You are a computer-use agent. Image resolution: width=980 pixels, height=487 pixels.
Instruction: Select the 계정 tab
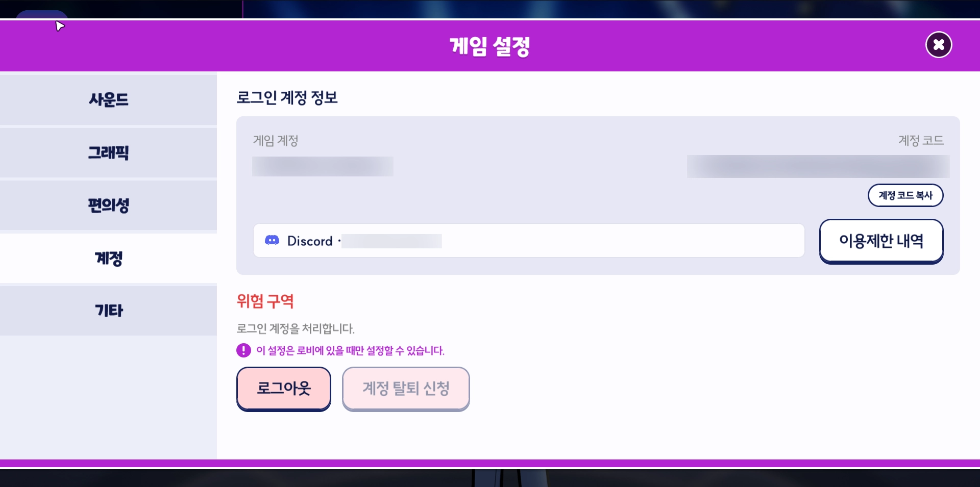click(x=108, y=259)
